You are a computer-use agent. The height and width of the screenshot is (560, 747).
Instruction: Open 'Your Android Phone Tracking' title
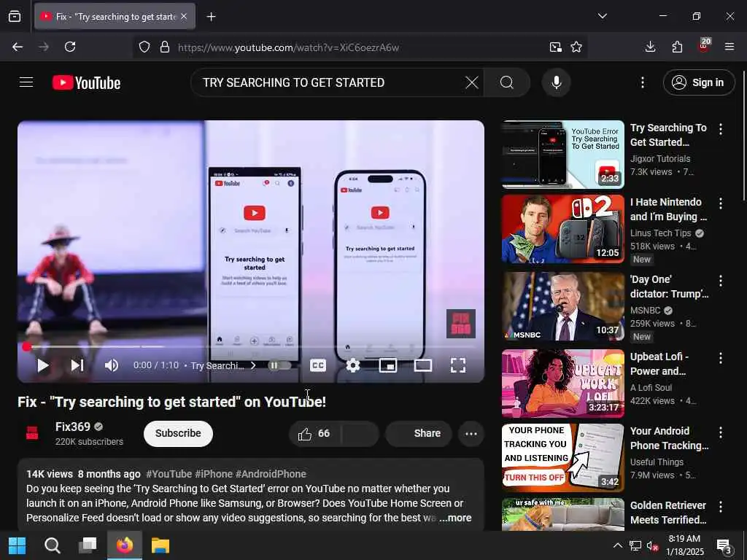tap(670, 438)
